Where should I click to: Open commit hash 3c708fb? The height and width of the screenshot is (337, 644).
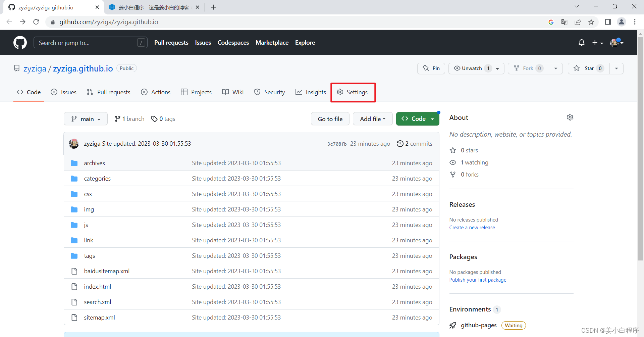(337, 144)
